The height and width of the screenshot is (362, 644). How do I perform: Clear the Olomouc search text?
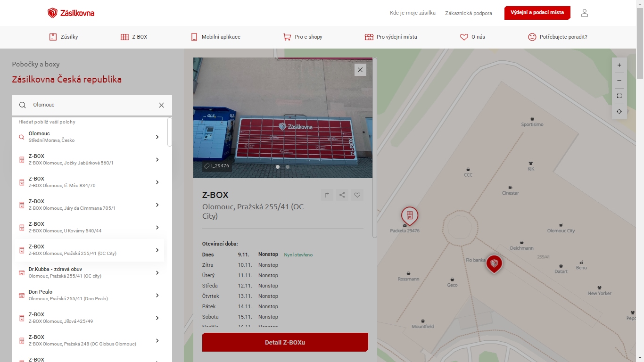[161, 105]
